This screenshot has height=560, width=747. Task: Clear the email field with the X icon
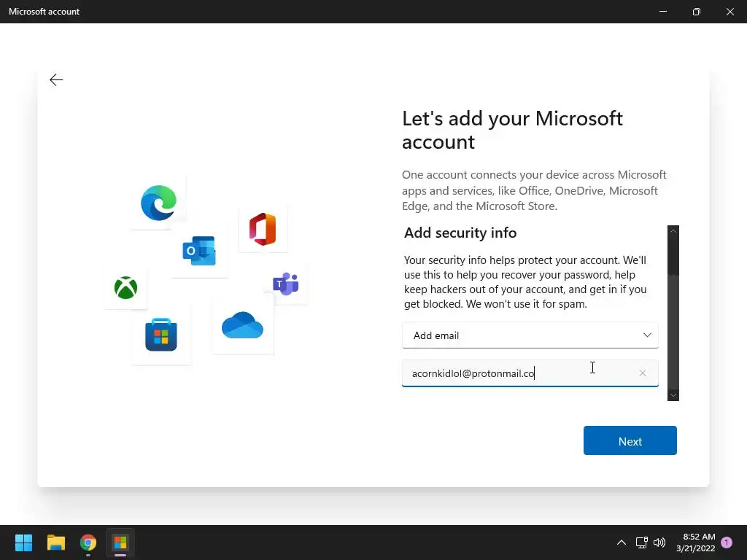coord(643,373)
